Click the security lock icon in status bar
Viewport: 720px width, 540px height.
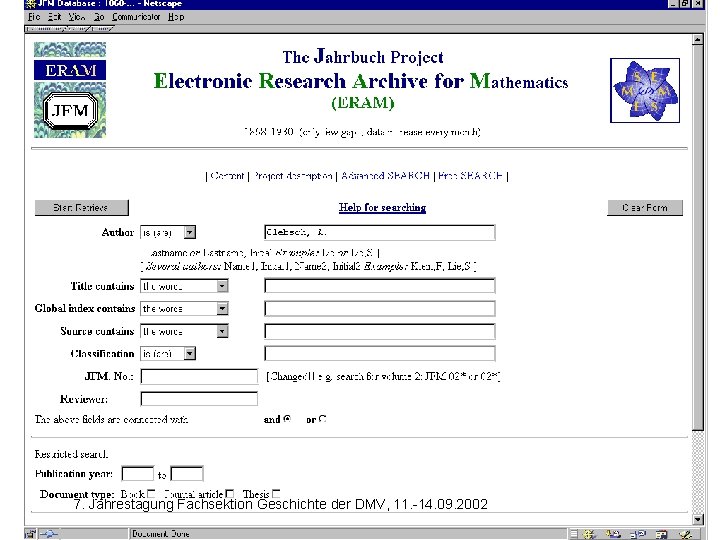pos(30,534)
